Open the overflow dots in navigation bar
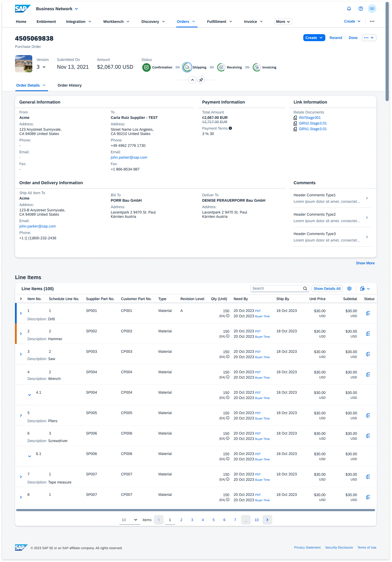 tap(372, 21)
